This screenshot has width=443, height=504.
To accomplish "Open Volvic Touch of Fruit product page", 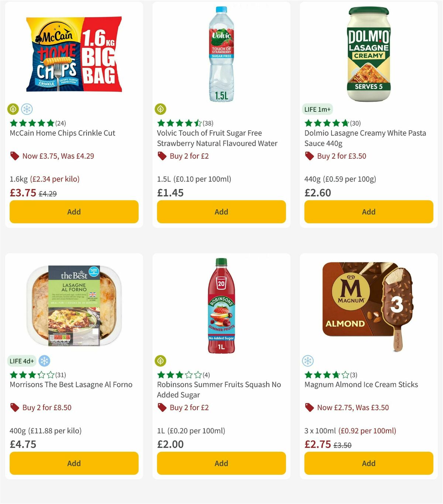I will point(217,138).
